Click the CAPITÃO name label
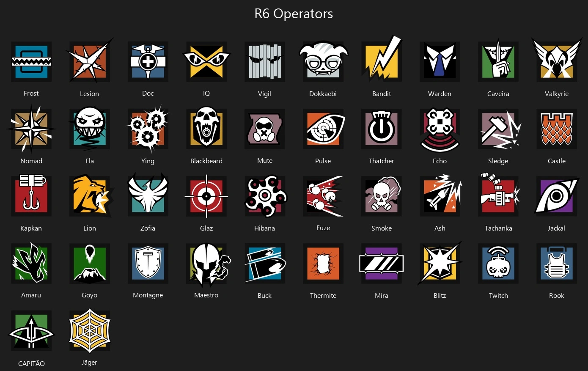The image size is (588, 371). [31, 363]
